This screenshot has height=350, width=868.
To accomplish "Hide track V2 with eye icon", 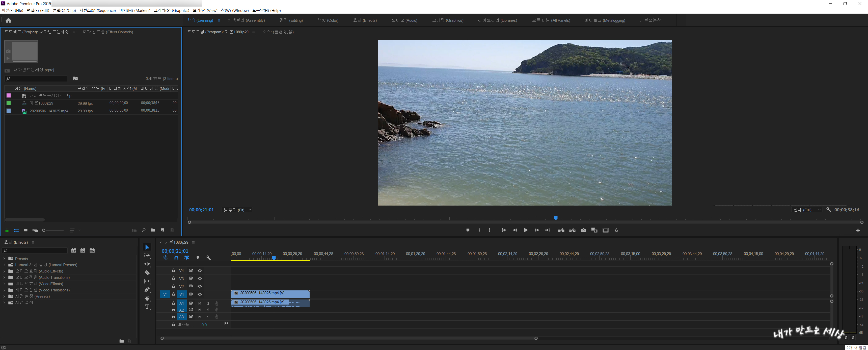I will pyautogui.click(x=200, y=286).
